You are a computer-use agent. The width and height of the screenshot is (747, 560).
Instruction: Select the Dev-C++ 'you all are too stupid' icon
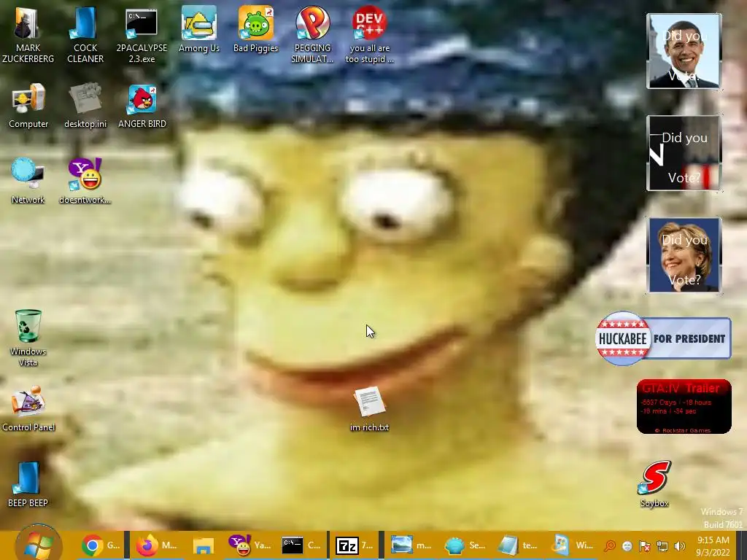(369, 34)
